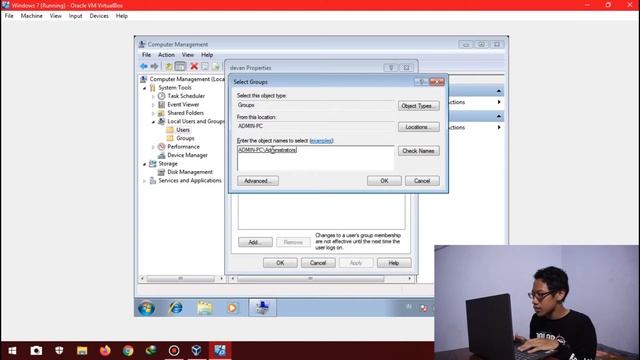Expand the Performance node
This screenshot has width=640, height=360.
(153, 147)
